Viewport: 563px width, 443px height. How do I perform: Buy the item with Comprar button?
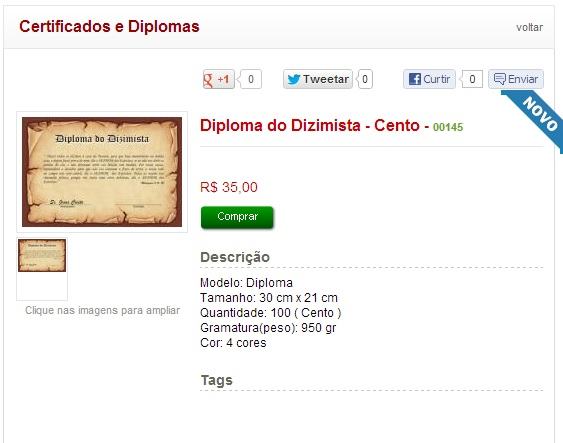pos(237,217)
